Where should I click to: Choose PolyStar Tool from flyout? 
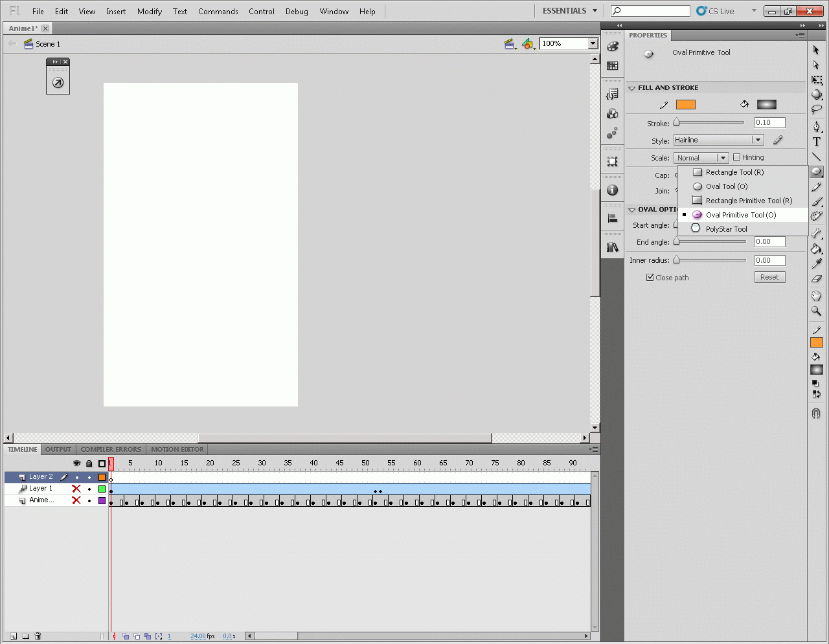743,229
